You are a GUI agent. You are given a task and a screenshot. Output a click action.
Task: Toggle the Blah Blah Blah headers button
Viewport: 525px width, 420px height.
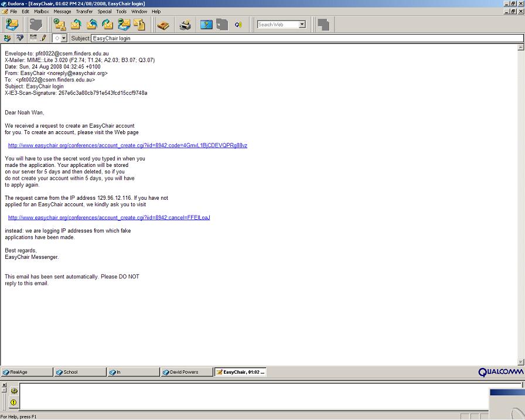click(33, 38)
